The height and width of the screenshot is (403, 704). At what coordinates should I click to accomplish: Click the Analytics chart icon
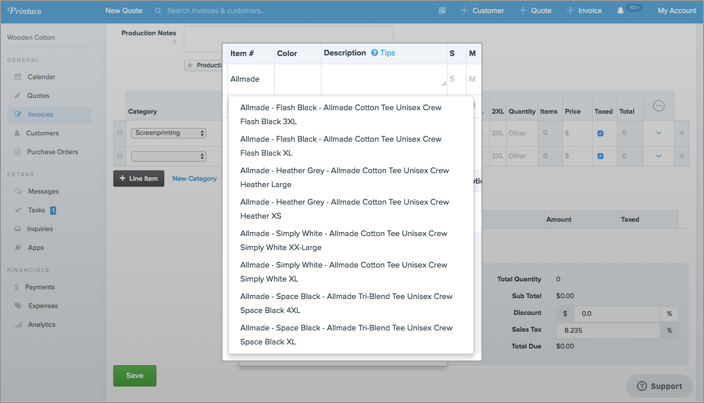click(x=18, y=324)
